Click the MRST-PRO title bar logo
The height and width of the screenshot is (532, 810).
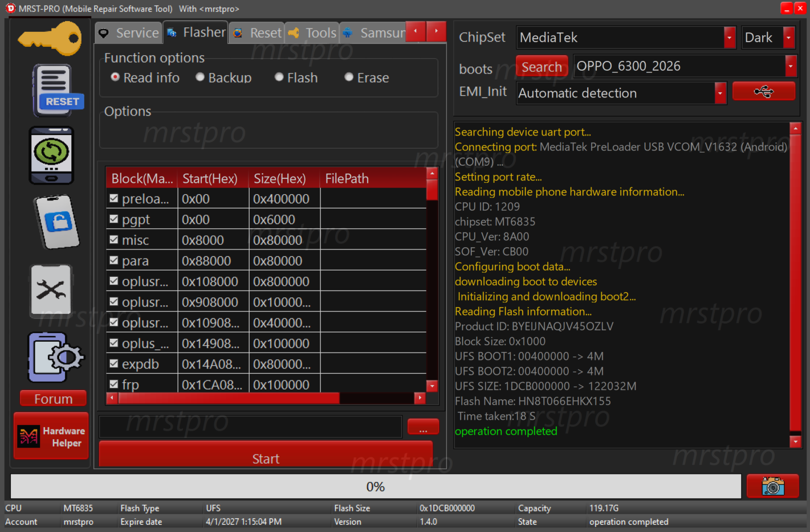click(x=10, y=9)
